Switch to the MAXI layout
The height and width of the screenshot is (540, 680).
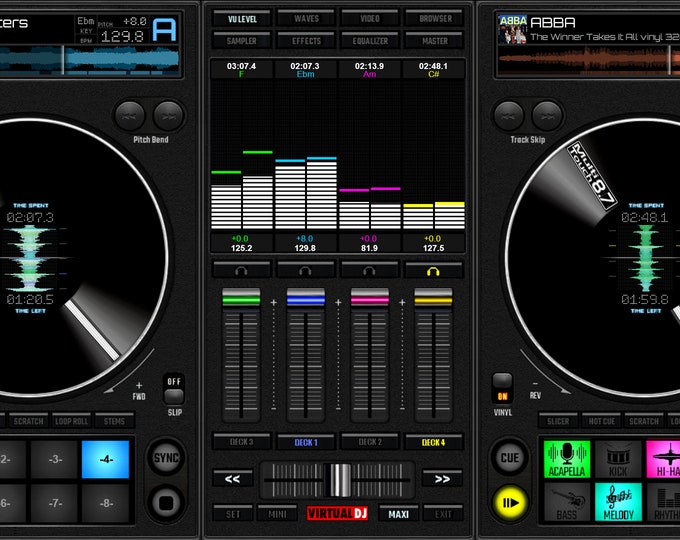coord(399,514)
